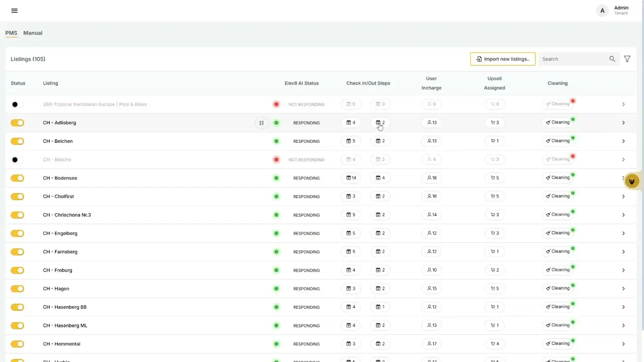Click the Elev8 AI Status column header
Viewport: 644px width, 362px height.
coord(301,83)
